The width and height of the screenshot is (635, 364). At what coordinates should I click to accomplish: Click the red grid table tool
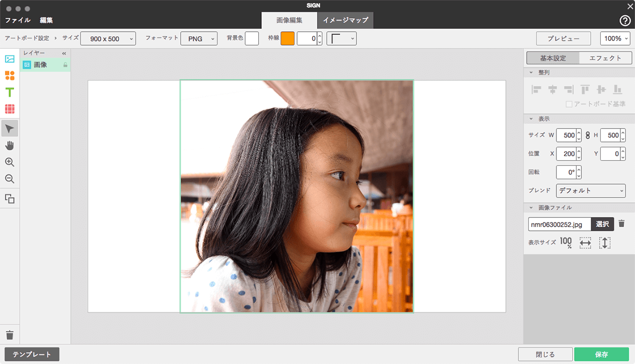pos(9,109)
